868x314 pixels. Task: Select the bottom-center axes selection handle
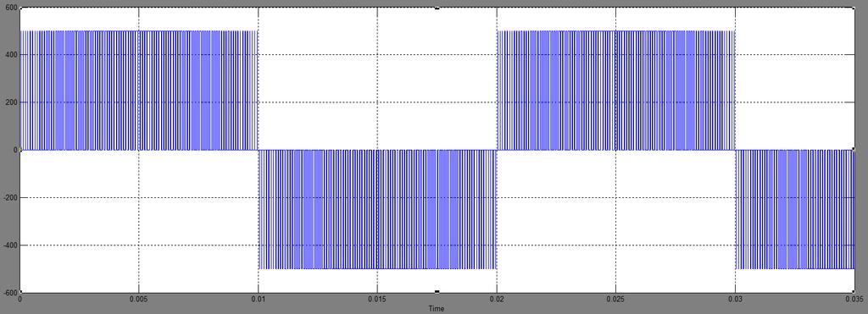437,292
